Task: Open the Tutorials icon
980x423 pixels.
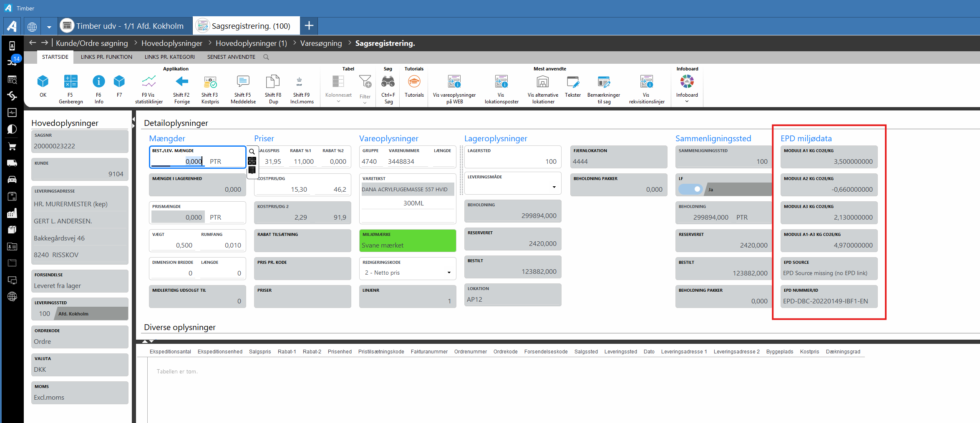Action: [x=414, y=82]
